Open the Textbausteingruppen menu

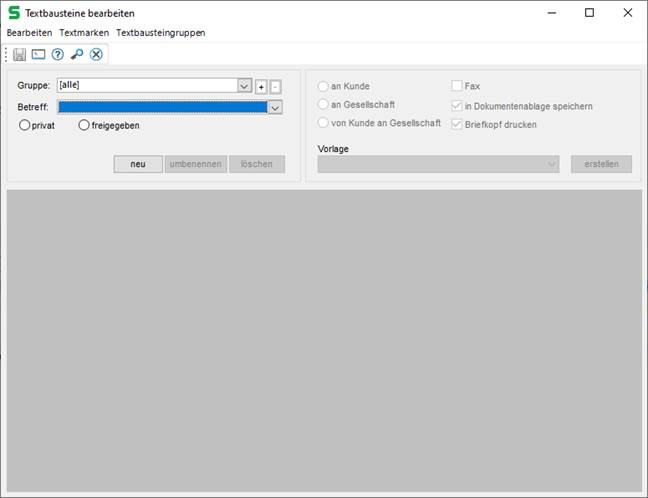(161, 33)
